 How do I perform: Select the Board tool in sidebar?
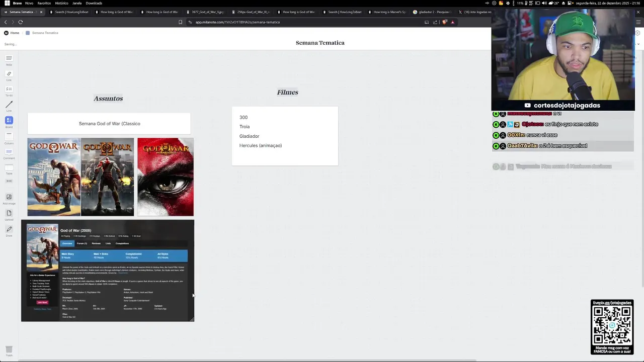(x=9, y=122)
